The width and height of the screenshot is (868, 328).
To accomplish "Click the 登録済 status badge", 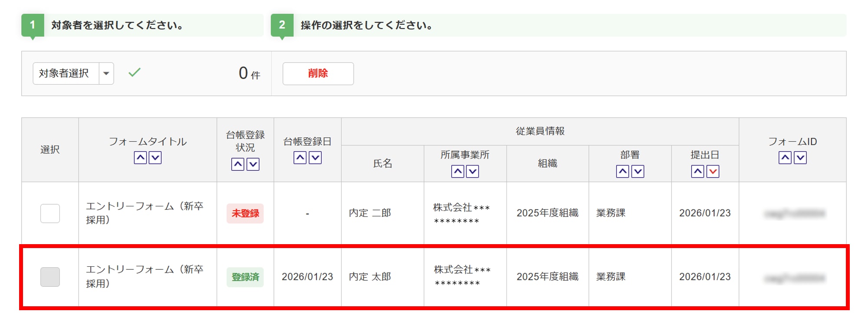I will pos(245,277).
